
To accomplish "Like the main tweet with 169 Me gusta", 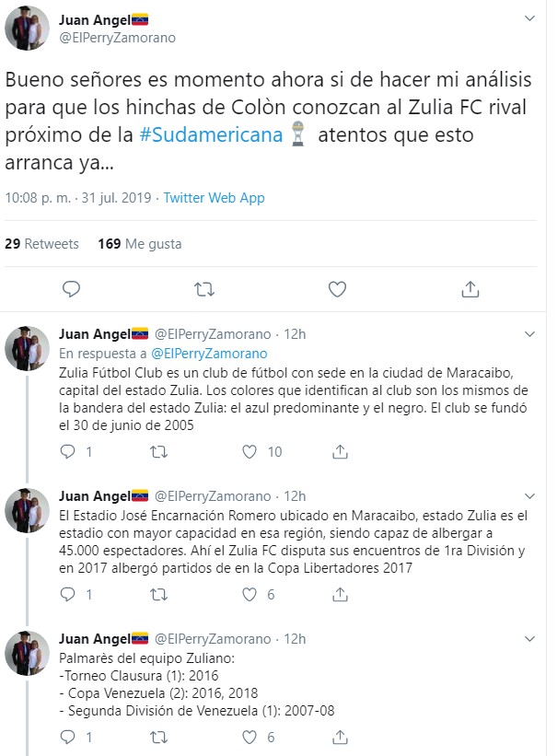I will pos(337,289).
